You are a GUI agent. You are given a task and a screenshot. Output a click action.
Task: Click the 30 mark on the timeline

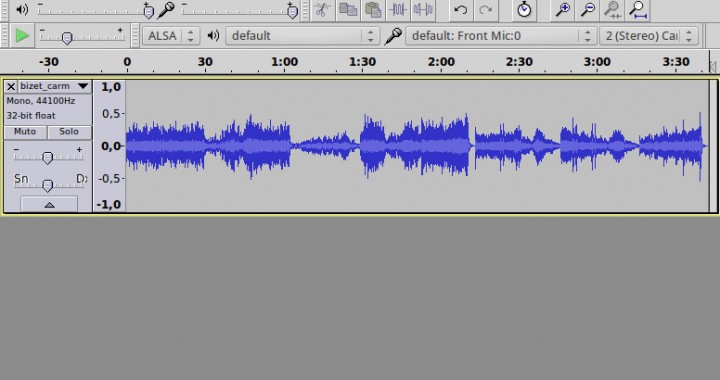[205, 61]
